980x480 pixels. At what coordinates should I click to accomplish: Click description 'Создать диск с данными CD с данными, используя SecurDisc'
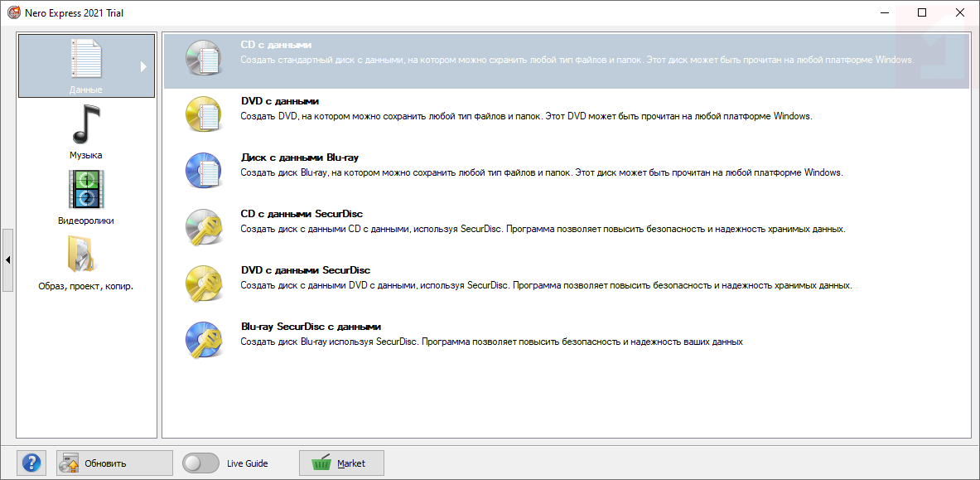point(543,230)
